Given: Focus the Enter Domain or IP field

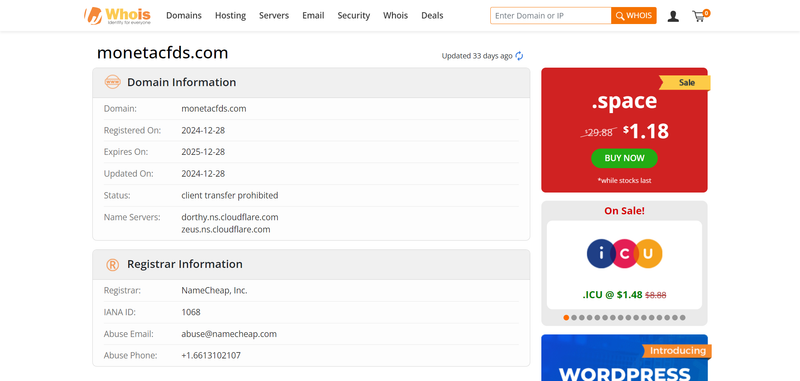Looking at the screenshot, I should (551, 16).
